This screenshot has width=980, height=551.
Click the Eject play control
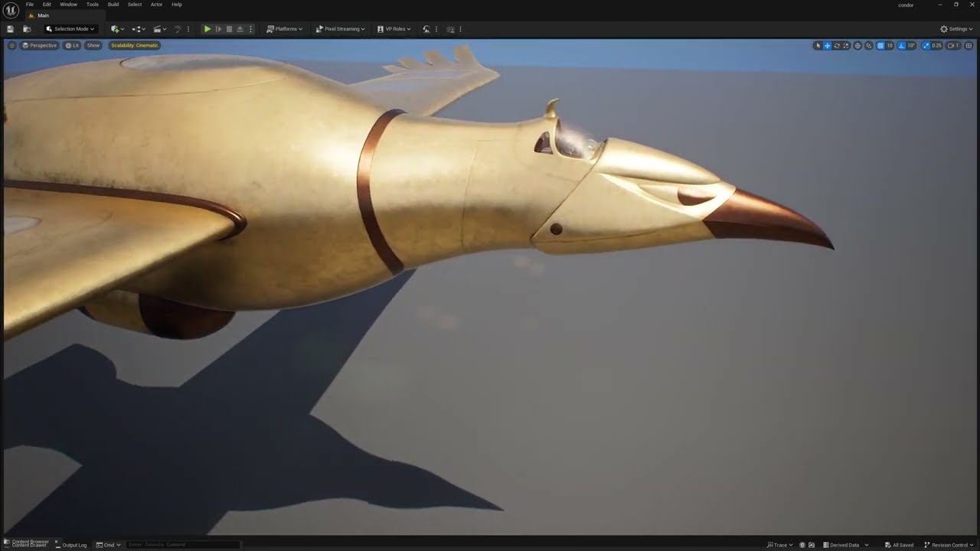(x=240, y=29)
